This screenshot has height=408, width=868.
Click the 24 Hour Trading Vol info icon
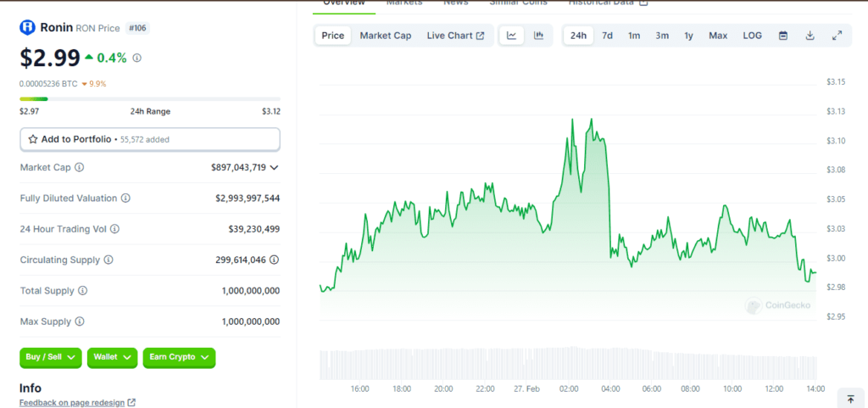114,229
